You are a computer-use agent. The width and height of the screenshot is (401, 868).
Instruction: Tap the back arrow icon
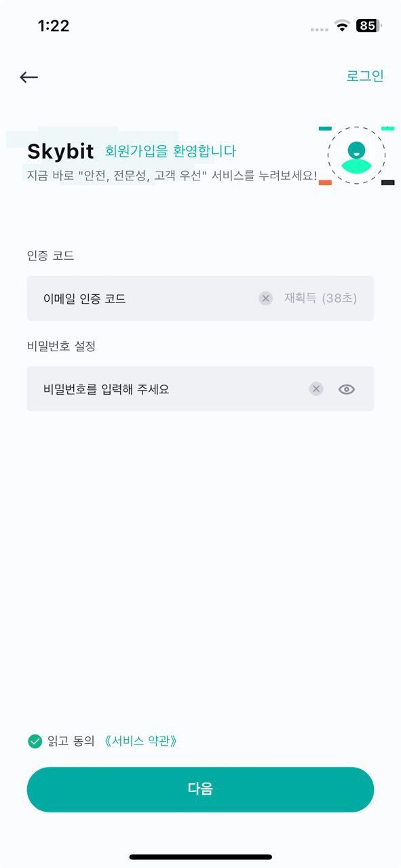[29, 77]
